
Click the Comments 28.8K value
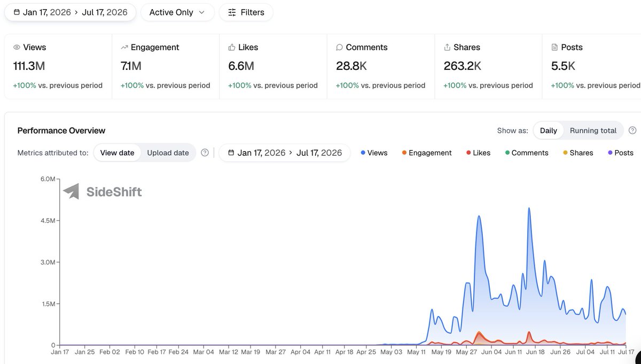point(351,66)
